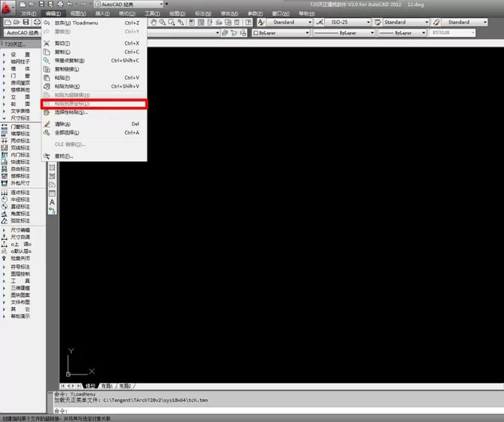Viewport: 504px width, 422px height.
Task: Choose 粘贴为块 in the Edit menu
Action: pos(95,87)
